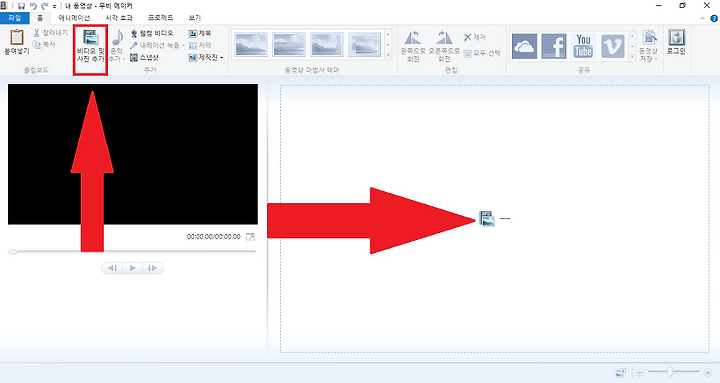The width and height of the screenshot is (720, 383).
Task: Click the Redo icon in quick access toolbar
Action: point(45,6)
